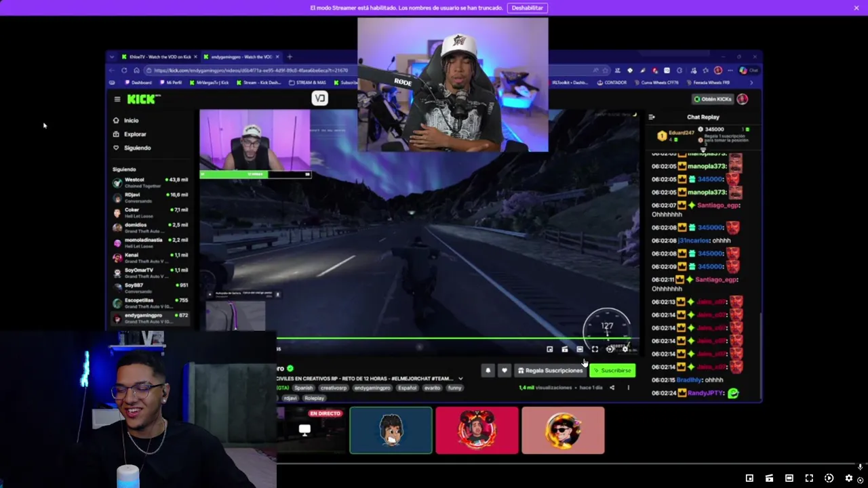Click the microphone icon at the bottom right
This screenshot has height=488, width=868.
(860, 467)
